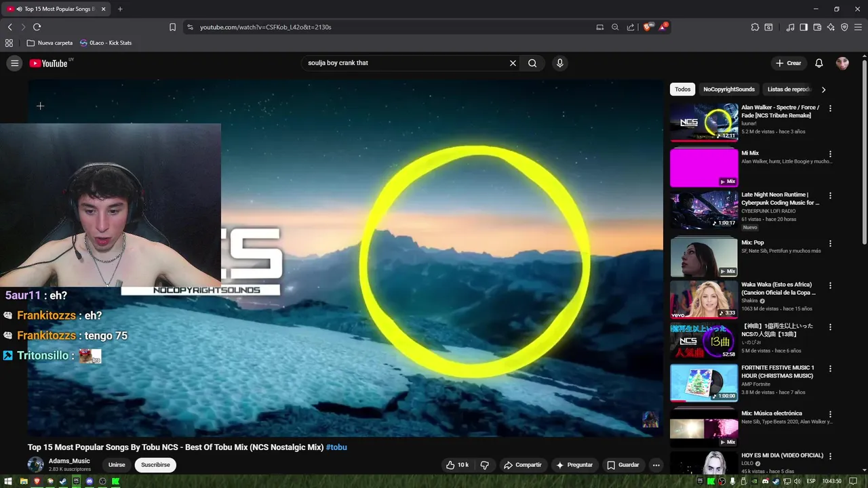Open the zoom-out magnifier in address bar
The width and height of the screenshot is (868, 488).
(x=615, y=27)
